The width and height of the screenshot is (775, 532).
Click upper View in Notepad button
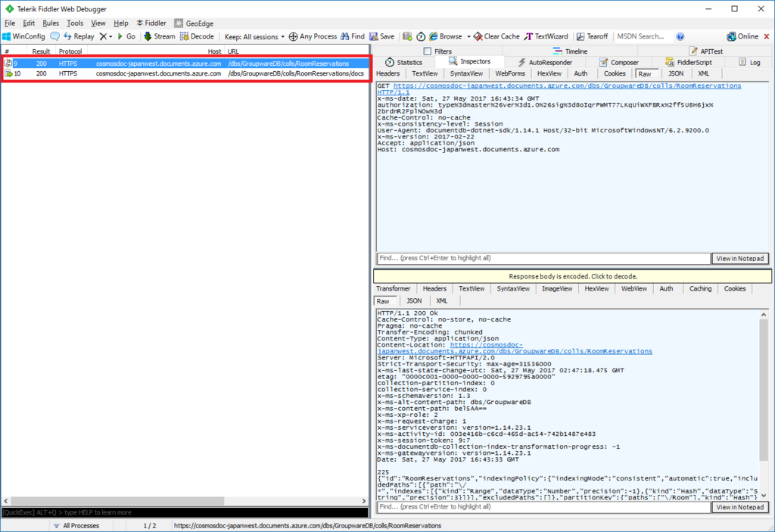coord(740,259)
